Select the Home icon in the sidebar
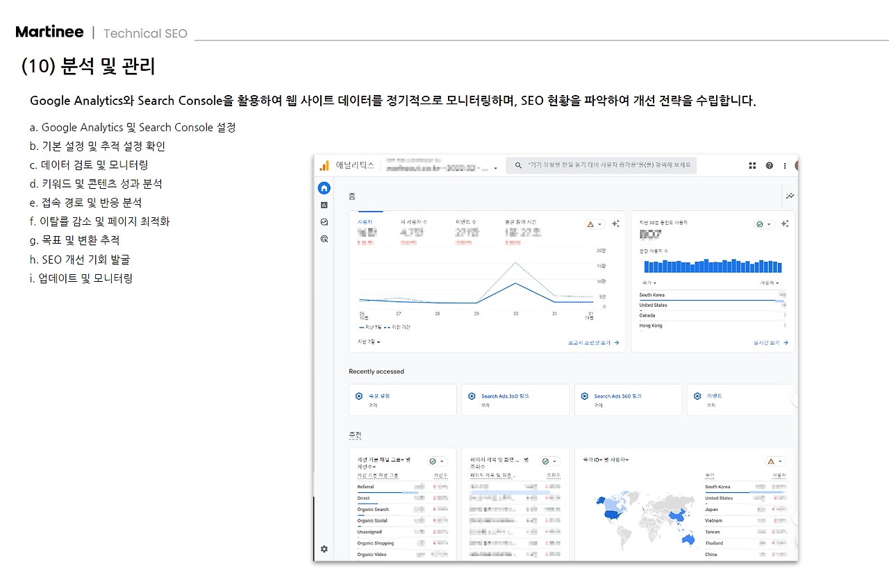Image resolution: width=889 pixels, height=588 pixels. point(324,187)
